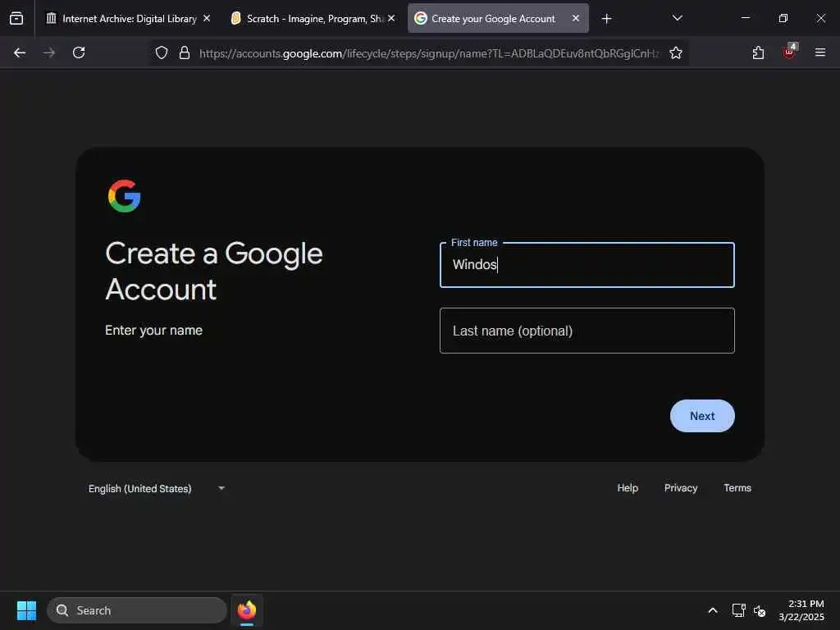Focus the First name field
This screenshot has height=630, width=840.
[x=587, y=265]
